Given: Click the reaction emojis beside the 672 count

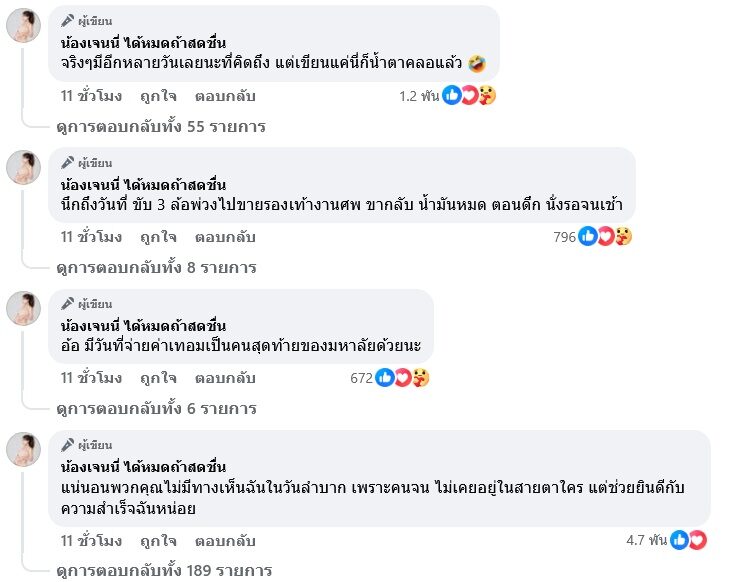Looking at the screenshot, I should click(x=401, y=378).
